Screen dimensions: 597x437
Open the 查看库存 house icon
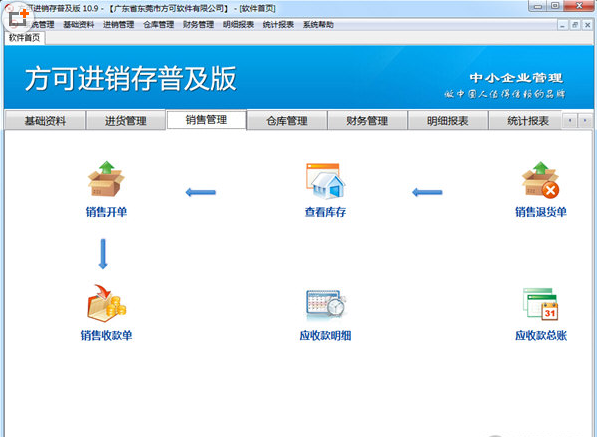click(325, 181)
